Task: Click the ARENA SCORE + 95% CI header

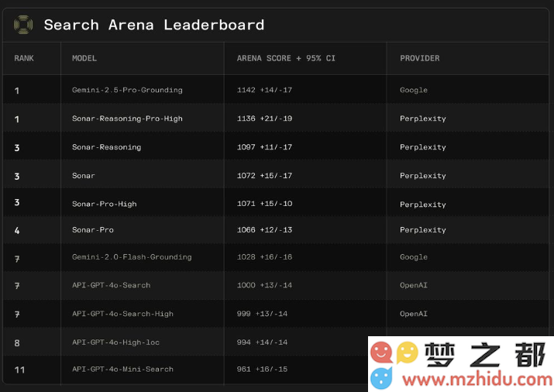Action: [286, 58]
